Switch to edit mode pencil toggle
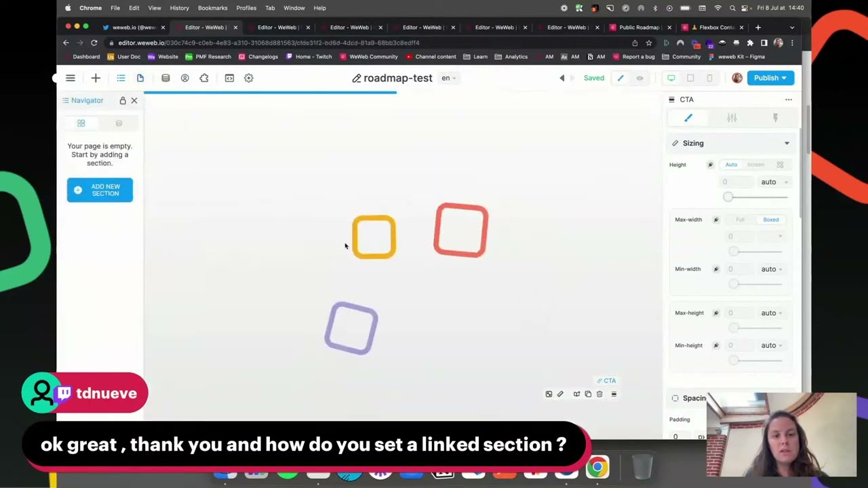Viewport: 868px width, 488px height. coord(620,78)
